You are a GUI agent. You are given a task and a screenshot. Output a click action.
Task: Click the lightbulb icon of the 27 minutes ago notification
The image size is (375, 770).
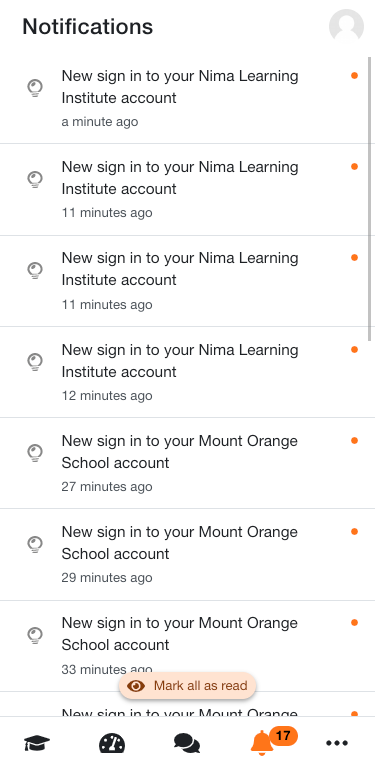click(34, 453)
